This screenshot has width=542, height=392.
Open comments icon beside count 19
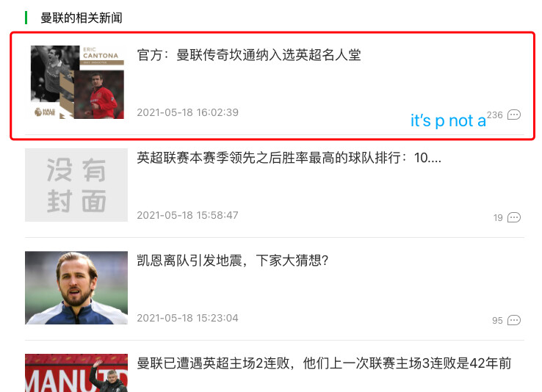pos(513,217)
